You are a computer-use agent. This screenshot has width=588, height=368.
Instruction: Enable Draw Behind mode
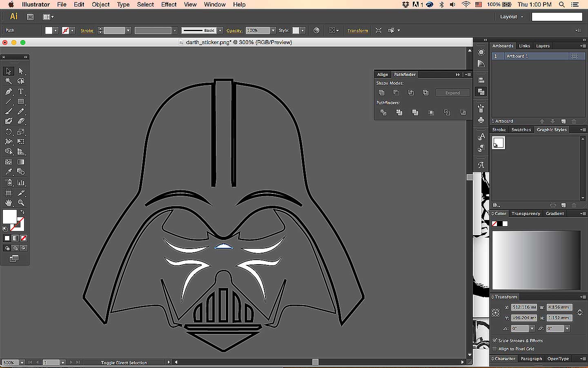15,248
